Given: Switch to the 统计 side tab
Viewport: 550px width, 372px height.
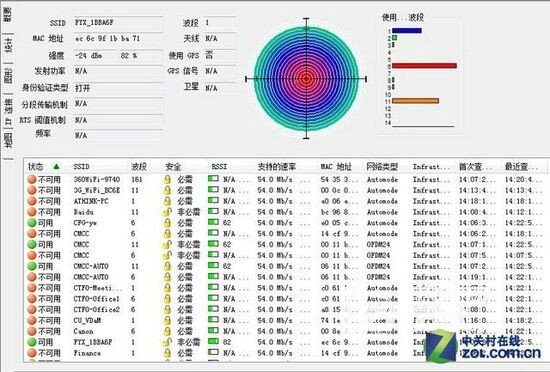Looking at the screenshot, I should (x=8, y=45).
